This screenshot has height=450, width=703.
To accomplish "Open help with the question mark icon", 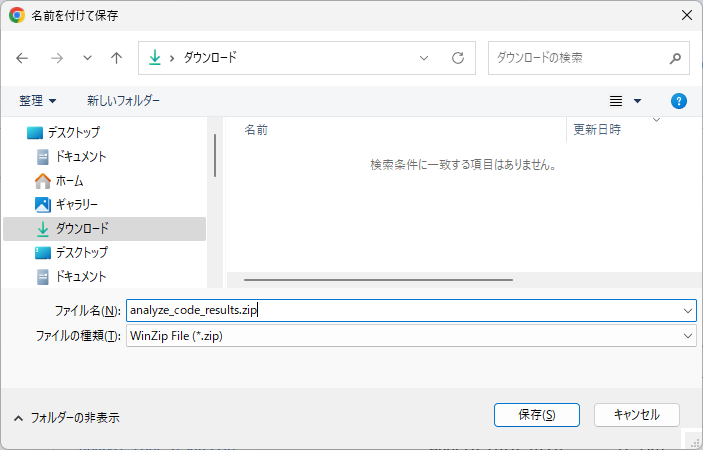I will pyautogui.click(x=678, y=101).
